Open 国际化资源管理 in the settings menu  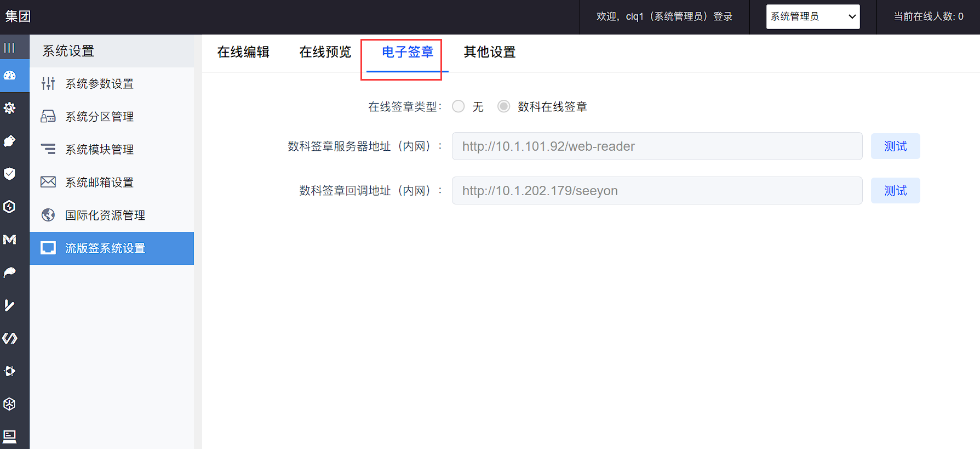[x=112, y=215]
